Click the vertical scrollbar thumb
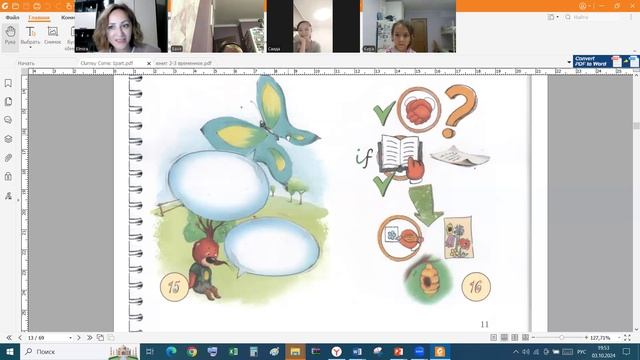640x360 pixels. pyautogui.click(x=636, y=126)
